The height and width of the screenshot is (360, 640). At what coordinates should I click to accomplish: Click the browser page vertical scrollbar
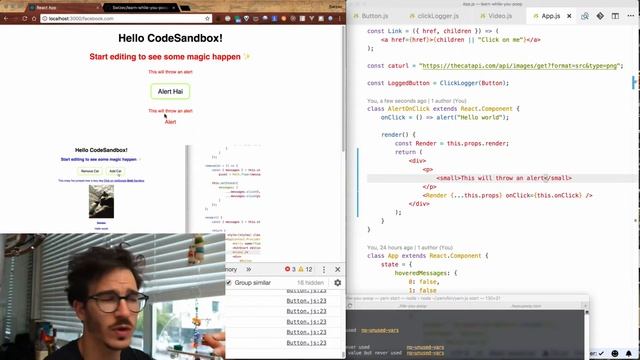343,88
